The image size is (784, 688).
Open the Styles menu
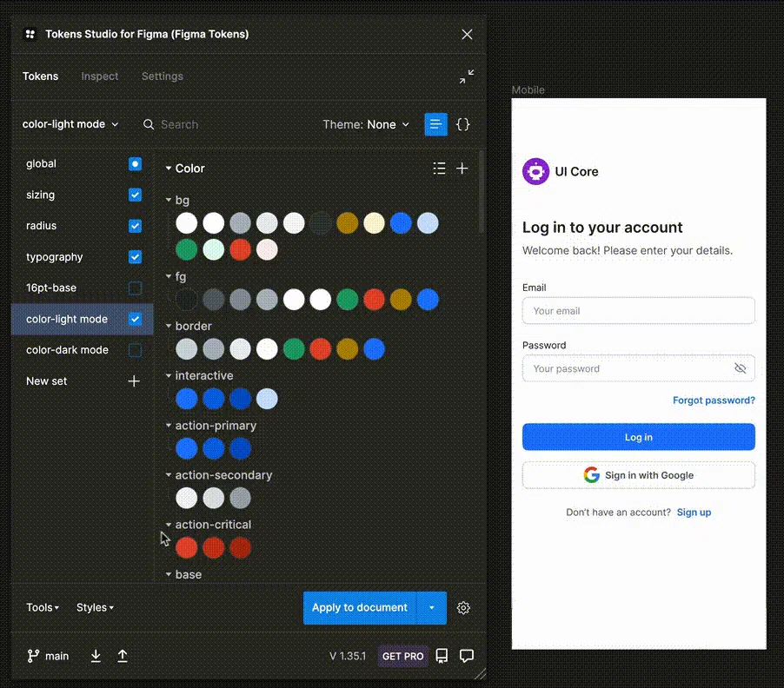pyautogui.click(x=95, y=607)
